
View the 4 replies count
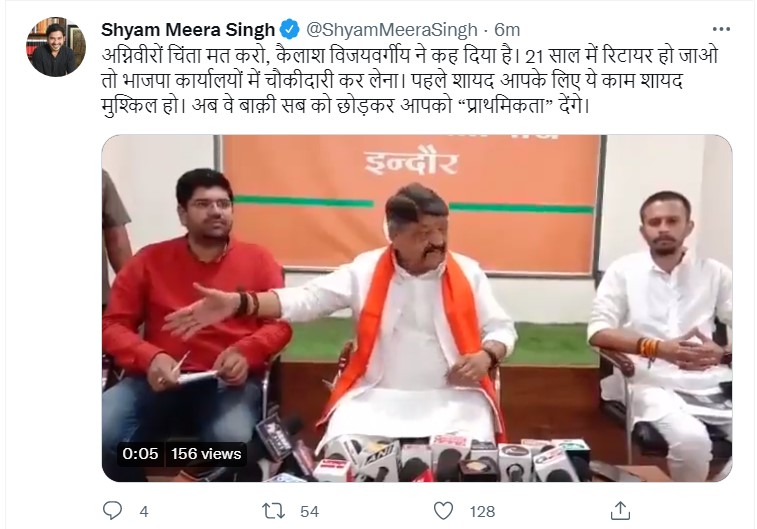pos(144,512)
